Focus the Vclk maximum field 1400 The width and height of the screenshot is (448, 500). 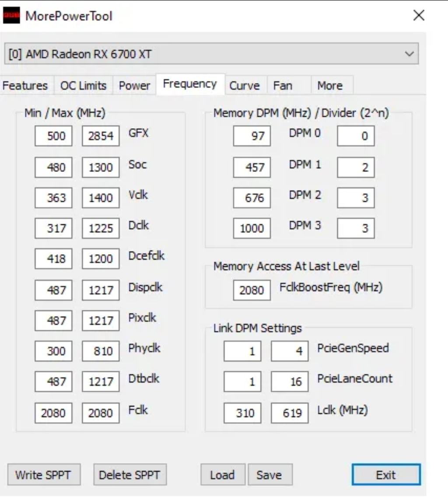point(101,198)
